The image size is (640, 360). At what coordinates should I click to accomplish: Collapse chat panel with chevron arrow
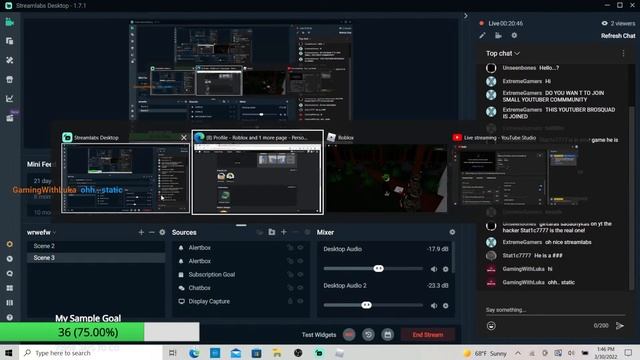pos(466,16)
